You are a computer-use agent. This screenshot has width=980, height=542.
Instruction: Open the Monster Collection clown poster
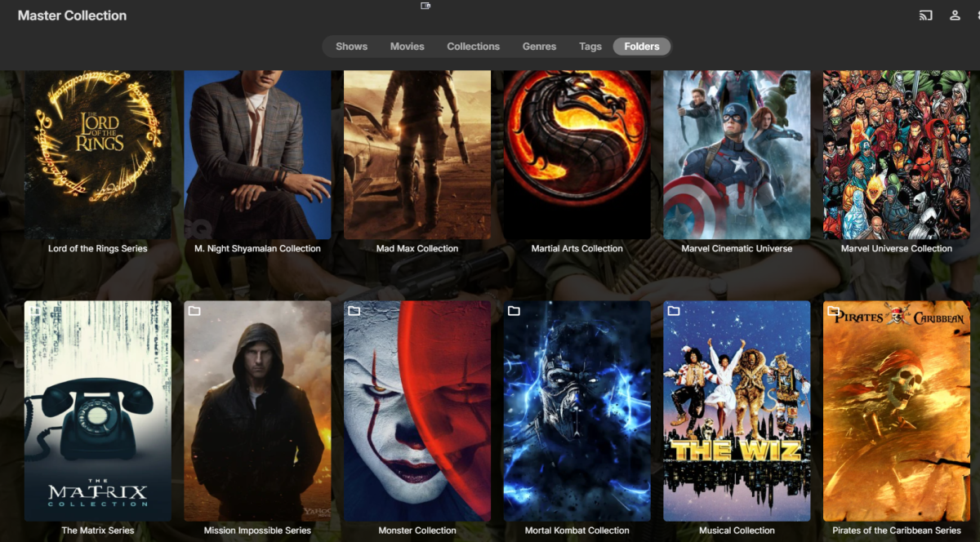pos(417,411)
